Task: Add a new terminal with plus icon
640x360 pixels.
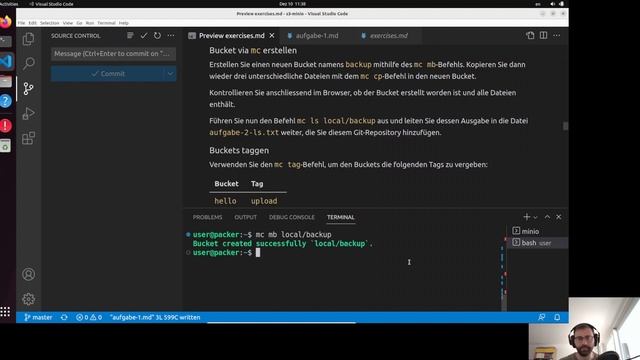Action: click(527, 217)
